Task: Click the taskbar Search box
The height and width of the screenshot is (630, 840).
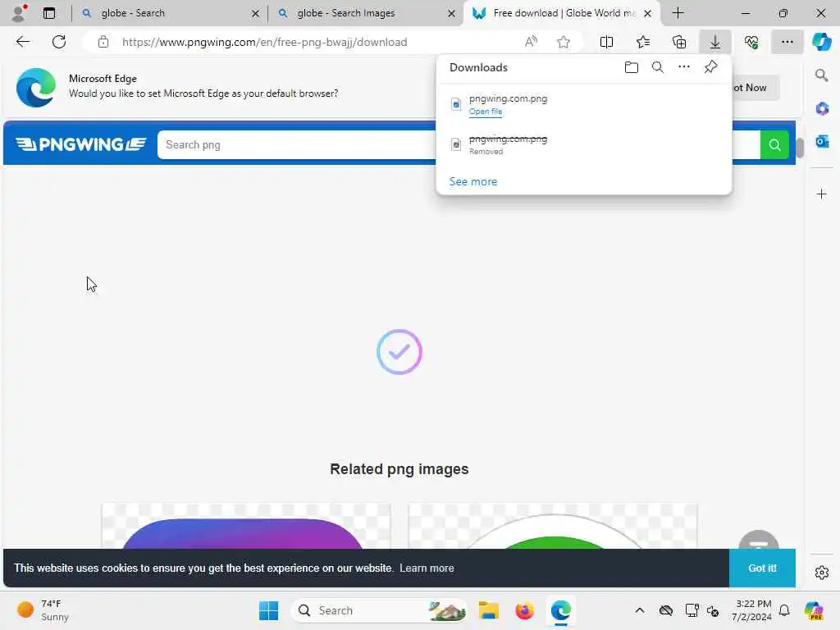Action: tap(379, 610)
